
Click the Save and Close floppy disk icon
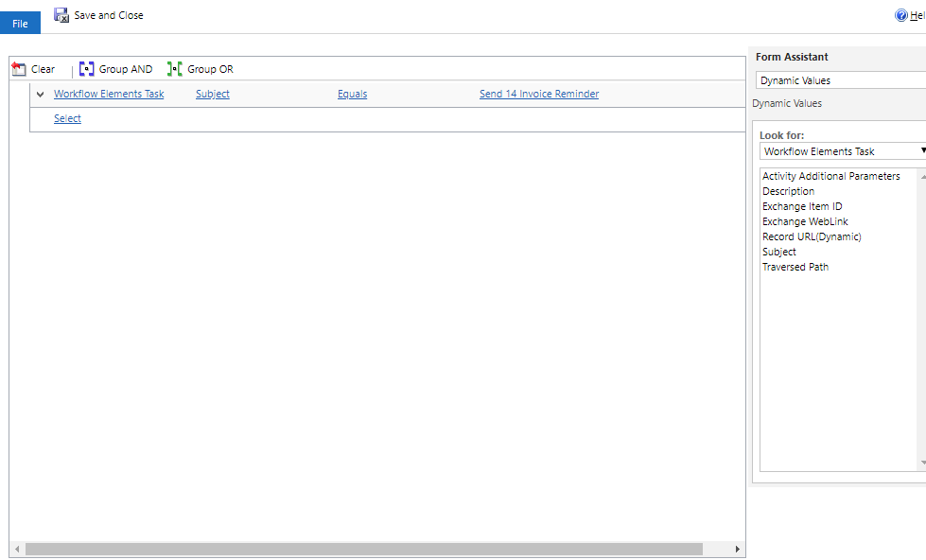(x=61, y=15)
